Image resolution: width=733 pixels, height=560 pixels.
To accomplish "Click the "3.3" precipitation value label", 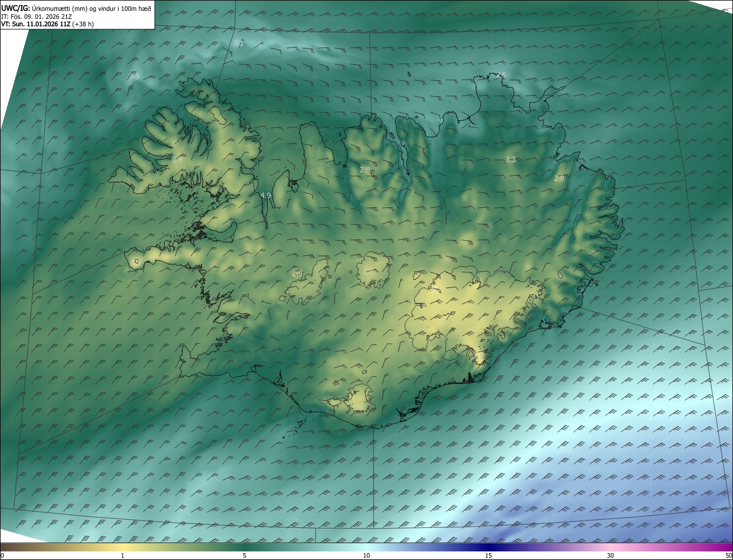I will coord(510,159).
